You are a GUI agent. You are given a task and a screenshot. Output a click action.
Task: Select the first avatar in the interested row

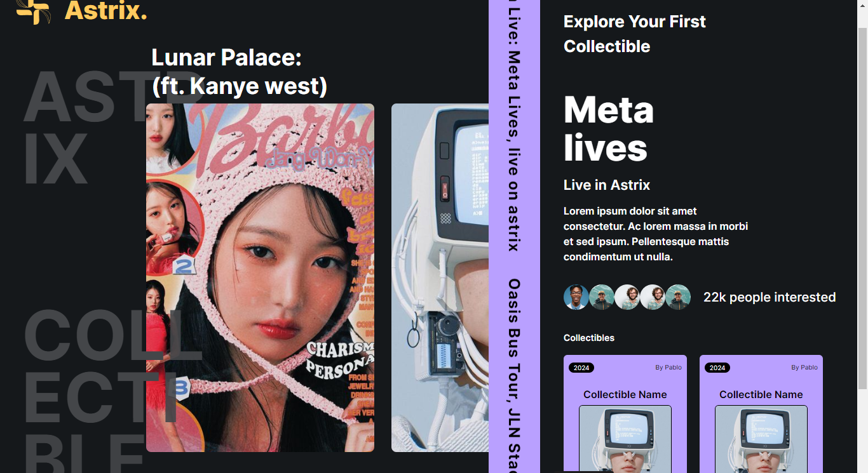[x=576, y=297]
